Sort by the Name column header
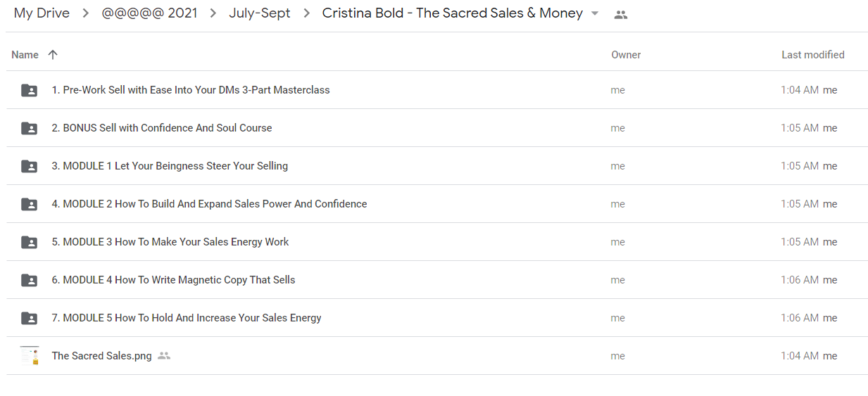Image resolution: width=868 pixels, height=396 pixels. coord(25,54)
